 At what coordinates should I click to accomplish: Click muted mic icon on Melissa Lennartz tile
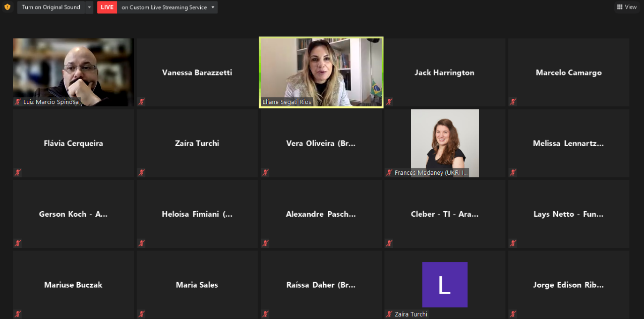(x=513, y=172)
